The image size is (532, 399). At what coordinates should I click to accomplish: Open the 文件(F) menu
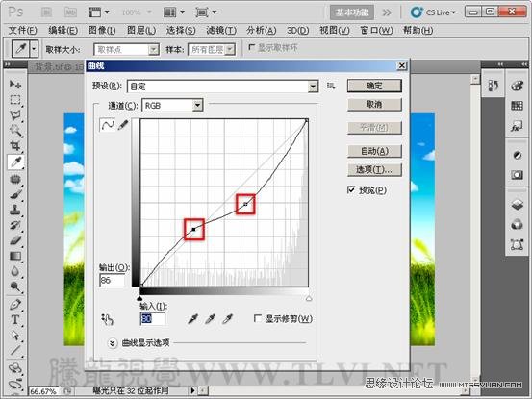coord(23,31)
